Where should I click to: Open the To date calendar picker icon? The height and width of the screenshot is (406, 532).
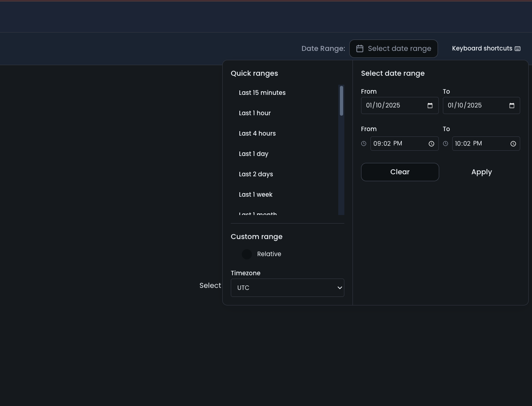[512, 105]
